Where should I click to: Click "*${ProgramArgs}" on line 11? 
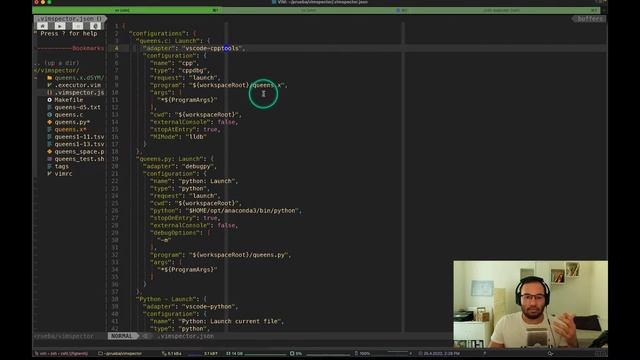[x=187, y=100]
